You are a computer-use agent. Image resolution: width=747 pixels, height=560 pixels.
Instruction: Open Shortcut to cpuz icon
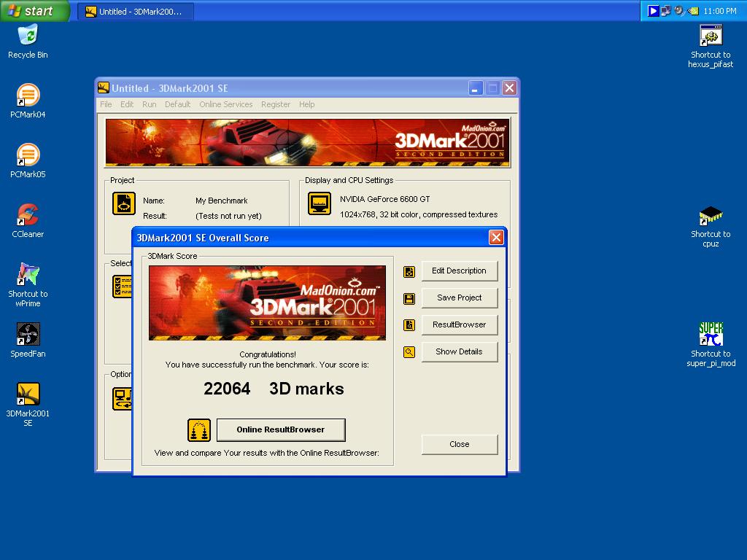coord(711,226)
